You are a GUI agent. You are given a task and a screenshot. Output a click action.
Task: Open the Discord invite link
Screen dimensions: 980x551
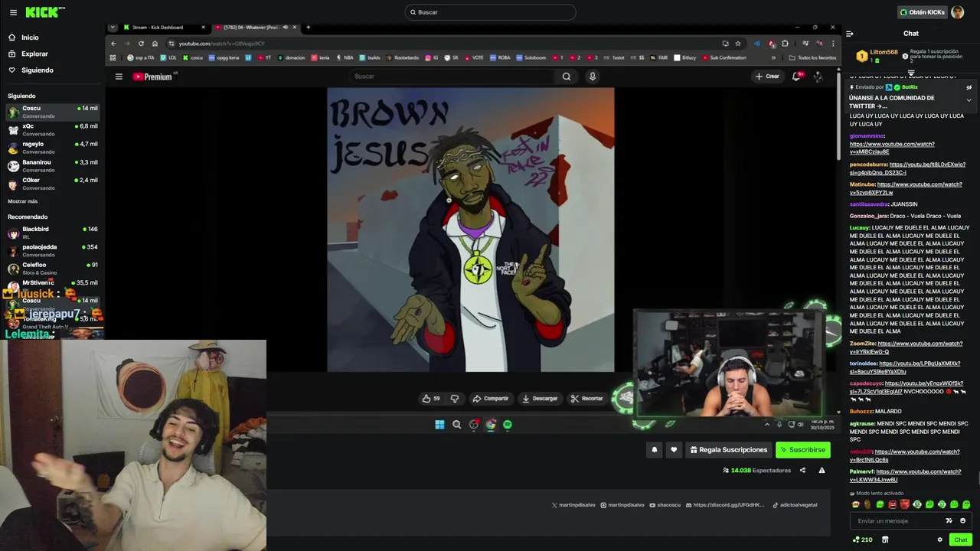(x=726, y=505)
